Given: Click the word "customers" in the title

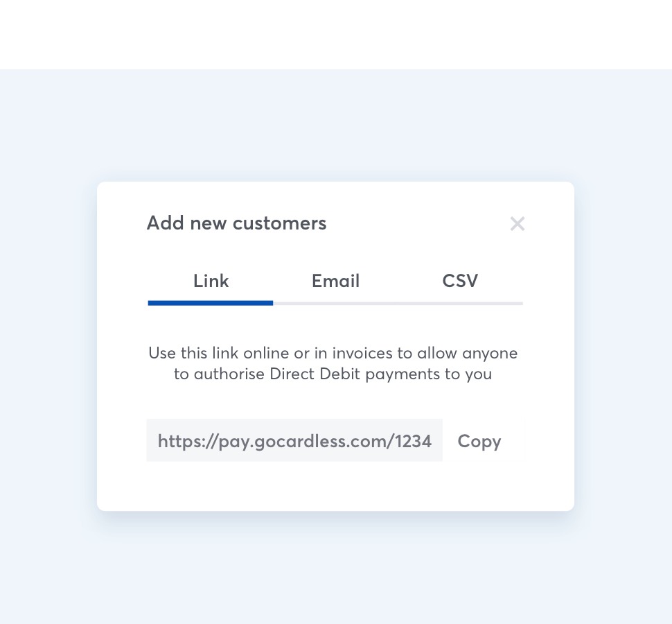Looking at the screenshot, I should coord(279,223).
